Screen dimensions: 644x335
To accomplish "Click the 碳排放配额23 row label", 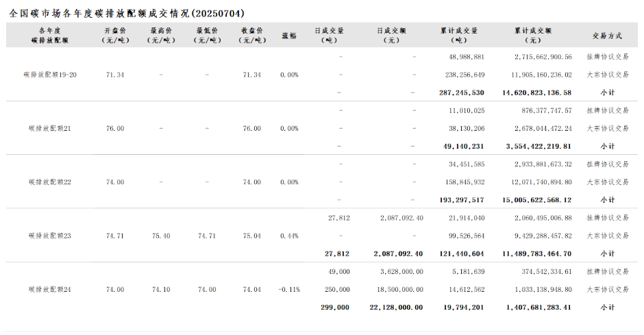I will [50, 236].
